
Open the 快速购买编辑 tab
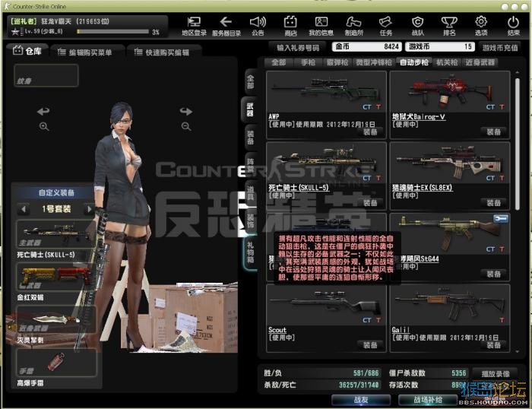(x=163, y=52)
